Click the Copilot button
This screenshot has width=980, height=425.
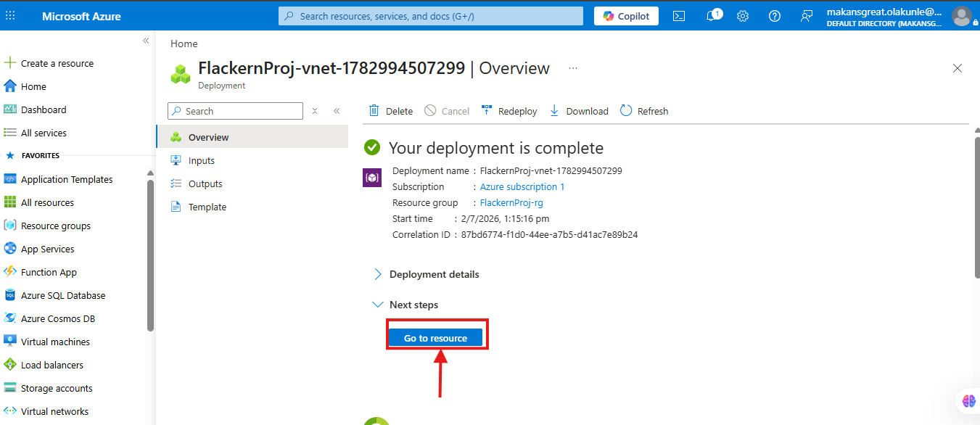click(x=627, y=16)
